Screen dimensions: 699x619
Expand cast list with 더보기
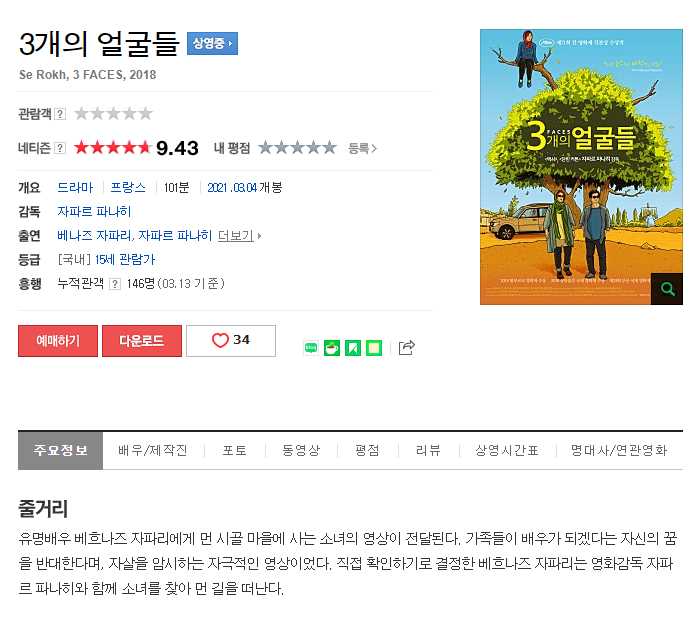(239, 235)
